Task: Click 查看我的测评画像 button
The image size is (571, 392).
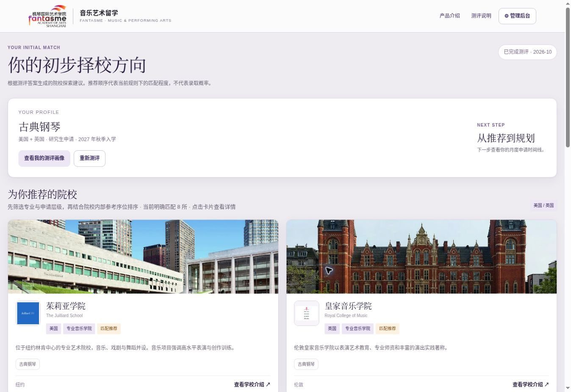Action: pyautogui.click(x=44, y=158)
